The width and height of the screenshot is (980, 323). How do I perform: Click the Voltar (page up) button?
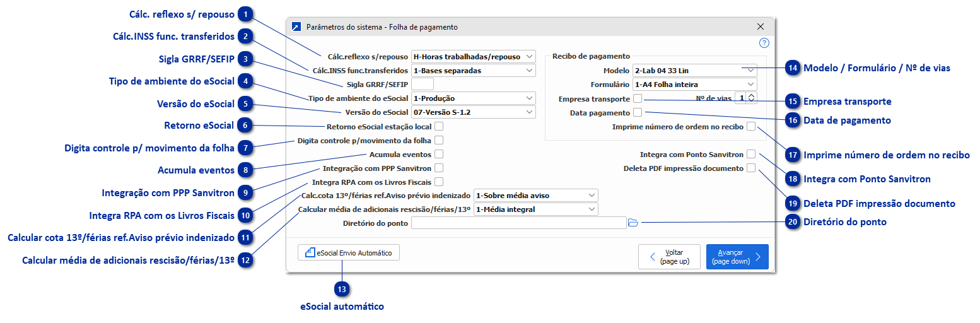[x=669, y=257]
